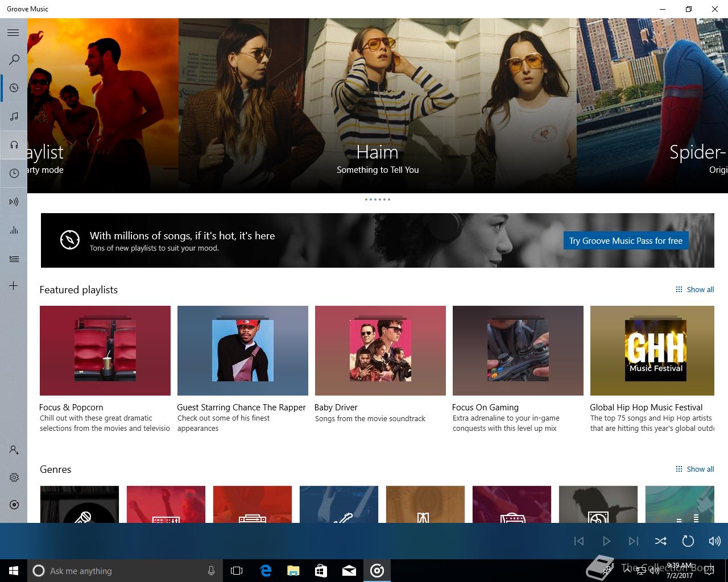728x582 pixels.
Task: Open Global Hip Hop Music Festival cover
Action: 652,351
